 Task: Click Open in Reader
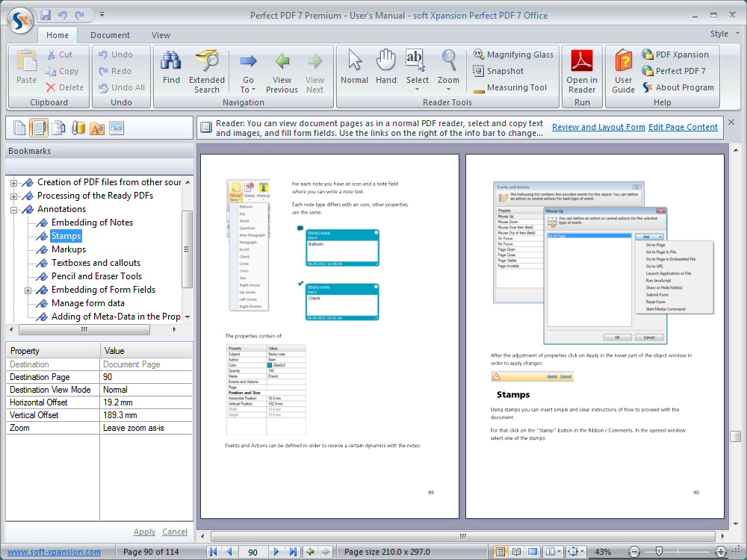(x=582, y=72)
